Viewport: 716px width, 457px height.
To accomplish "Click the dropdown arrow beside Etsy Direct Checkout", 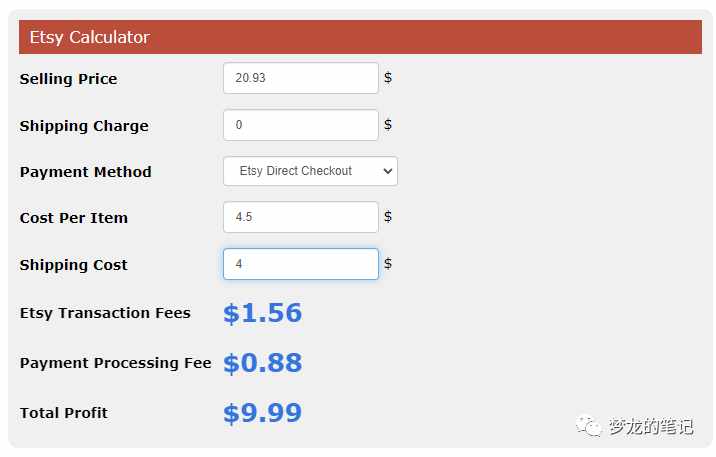I will (x=388, y=171).
